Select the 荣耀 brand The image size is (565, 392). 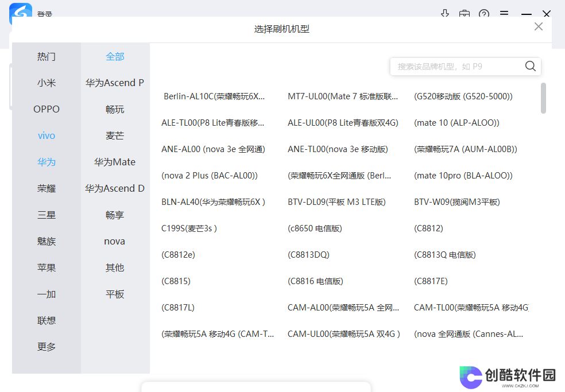pos(47,188)
